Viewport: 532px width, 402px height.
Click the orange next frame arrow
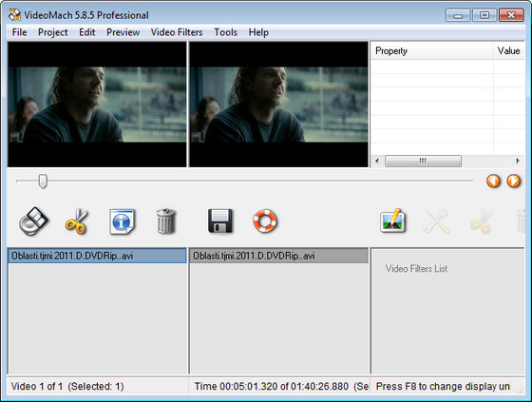pos(513,181)
